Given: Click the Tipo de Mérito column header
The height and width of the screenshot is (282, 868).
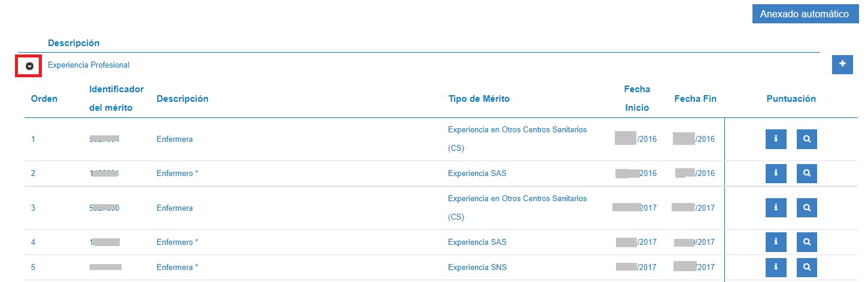Looking at the screenshot, I should pyautogui.click(x=479, y=99).
